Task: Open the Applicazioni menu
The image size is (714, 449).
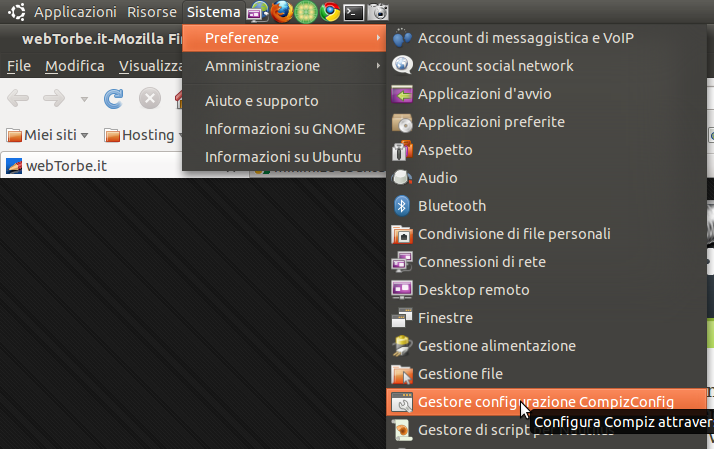Action: pos(75,12)
